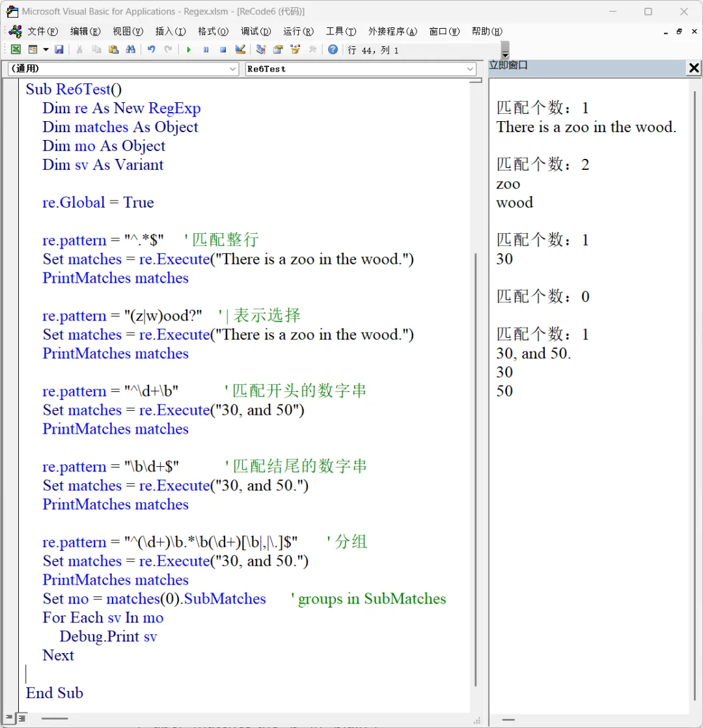The height and width of the screenshot is (728, 703).
Task: Open VBA Help question mark icon
Action: pyautogui.click(x=333, y=49)
